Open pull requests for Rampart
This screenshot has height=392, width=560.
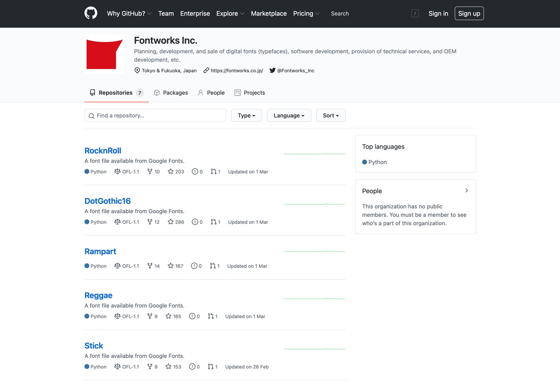[x=214, y=266]
